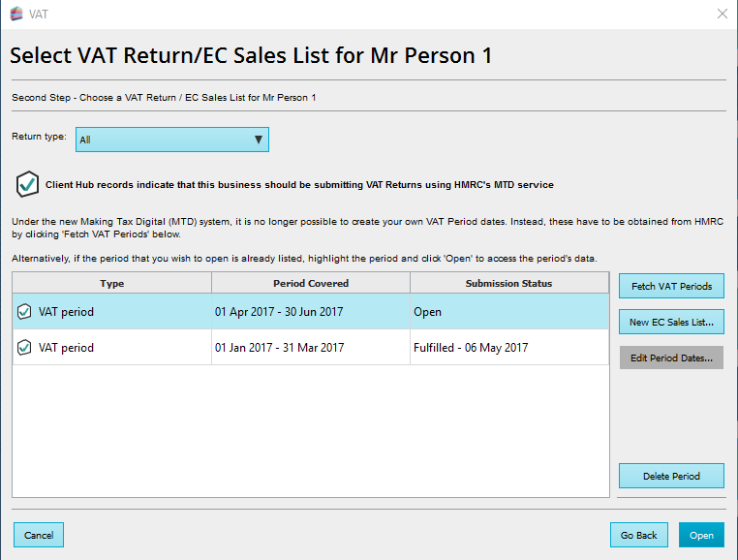Click the MTD shield checkmark icon

[27, 183]
